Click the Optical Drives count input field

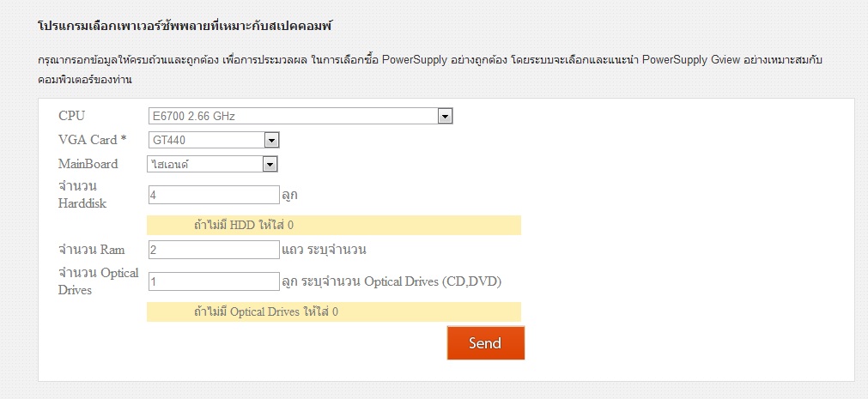click(x=214, y=281)
